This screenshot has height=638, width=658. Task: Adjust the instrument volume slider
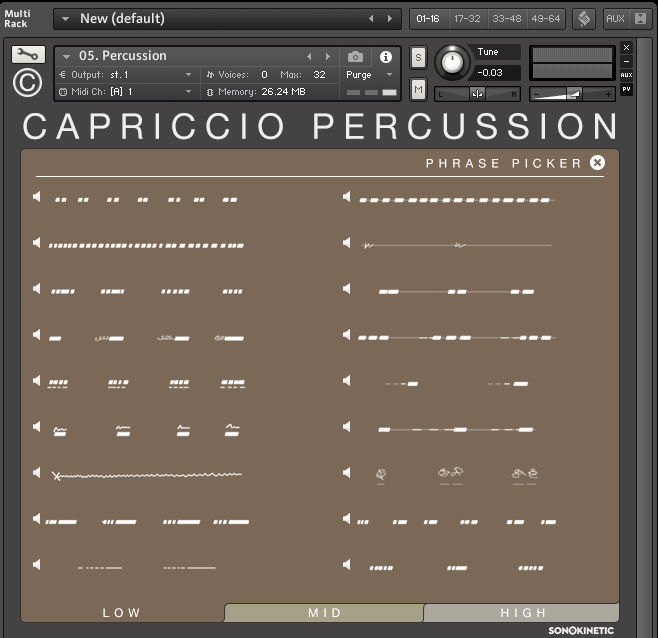point(572,94)
